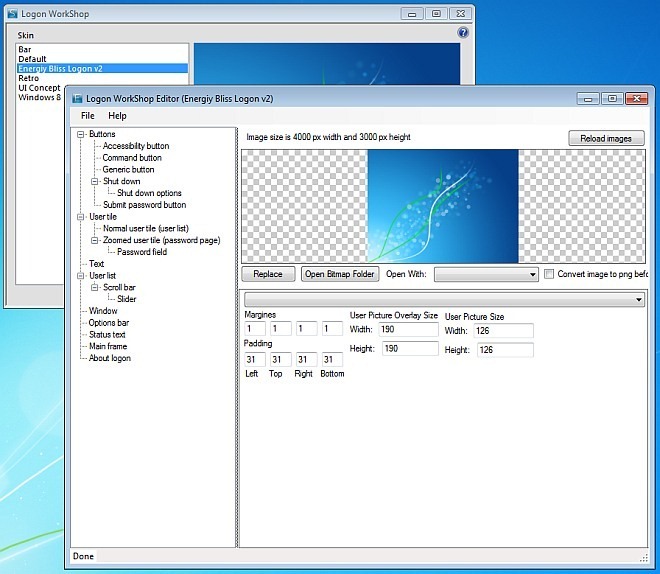The height and width of the screenshot is (574, 660).
Task: Select Generic button tree item
Action: 128,170
